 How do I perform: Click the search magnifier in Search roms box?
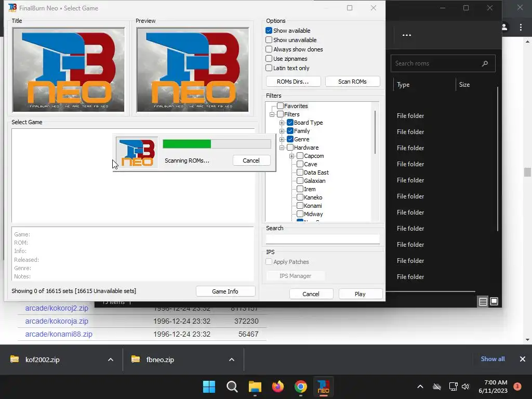point(485,63)
